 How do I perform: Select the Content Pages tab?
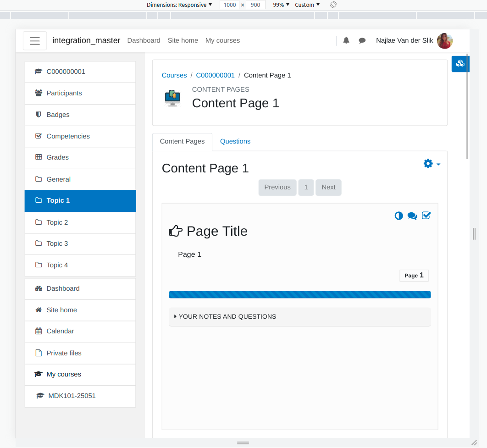click(183, 142)
